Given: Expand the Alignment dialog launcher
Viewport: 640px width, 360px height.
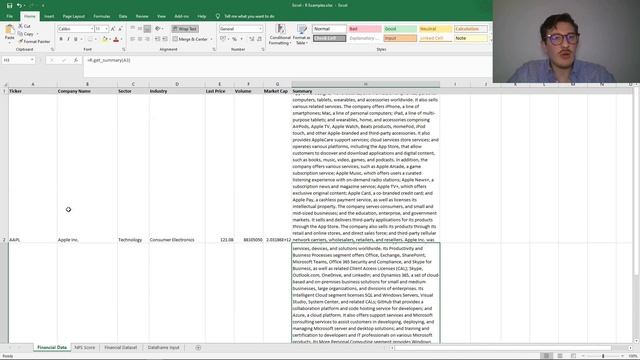Looking at the screenshot, I should (214, 49).
